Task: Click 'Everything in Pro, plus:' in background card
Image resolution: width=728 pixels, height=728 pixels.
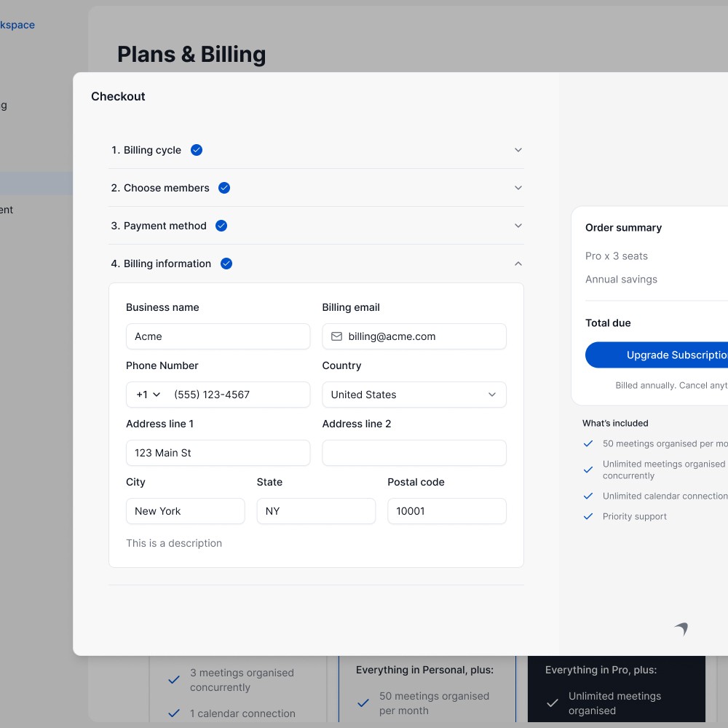Action: [x=601, y=670]
